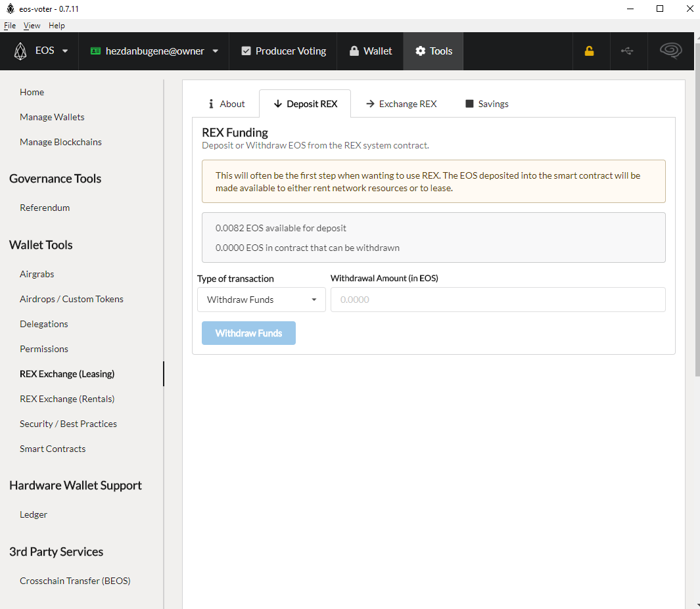Screen dimensions: 700x609
Task: Open Referendum under Governance Tools
Action: click(x=45, y=208)
